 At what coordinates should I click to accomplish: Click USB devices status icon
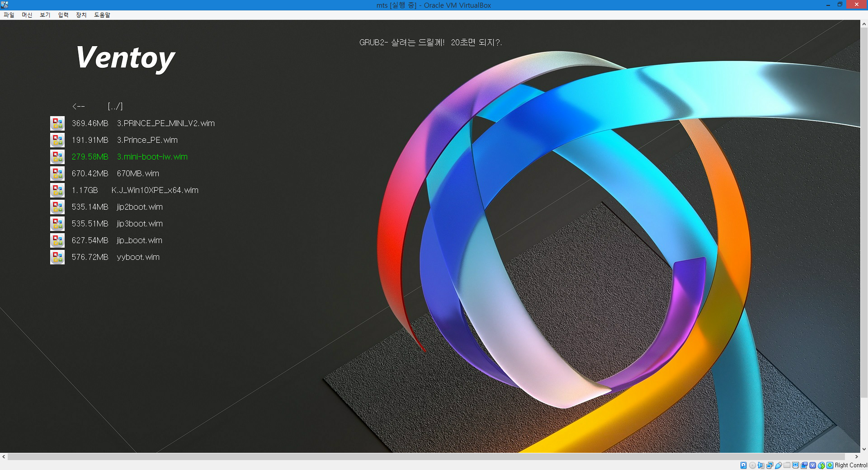point(778,465)
